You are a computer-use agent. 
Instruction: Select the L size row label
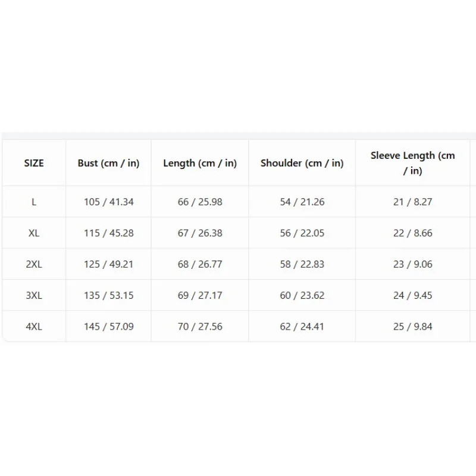coord(34,202)
